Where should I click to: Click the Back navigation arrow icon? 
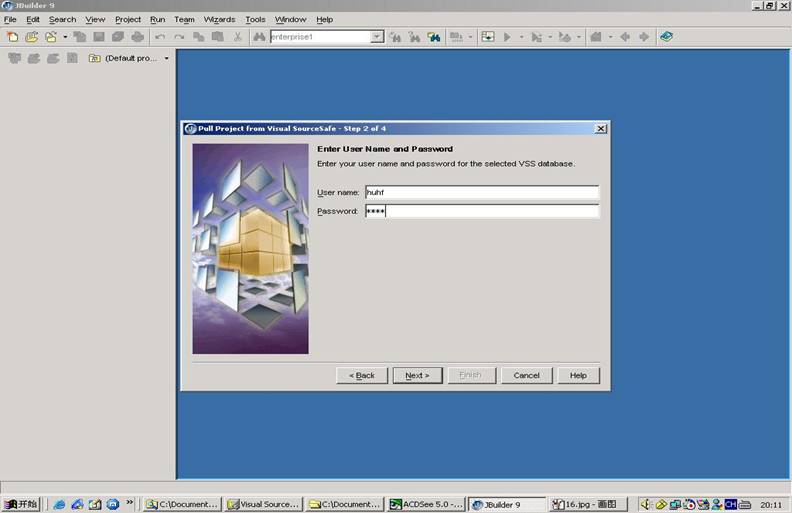coord(625,37)
